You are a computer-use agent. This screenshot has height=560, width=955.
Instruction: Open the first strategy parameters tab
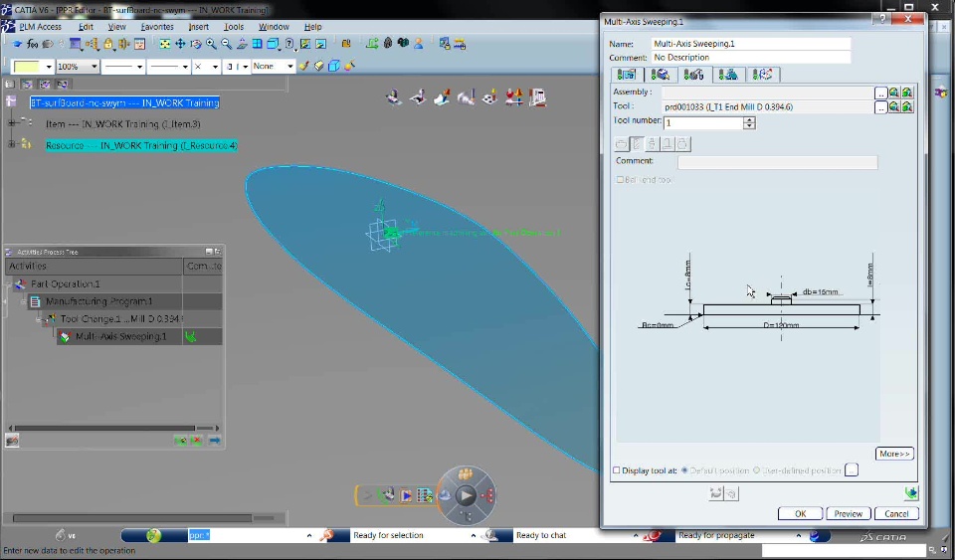coord(627,75)
